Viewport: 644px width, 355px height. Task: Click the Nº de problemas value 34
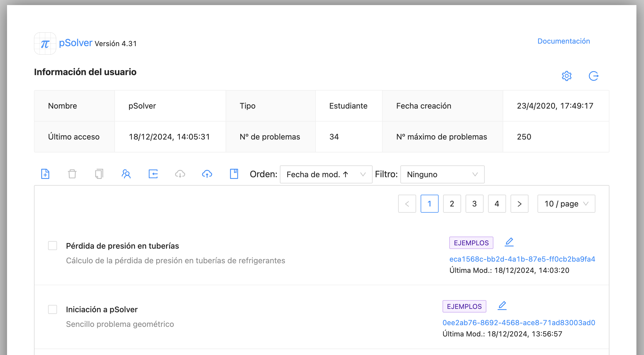pos(349,137)
